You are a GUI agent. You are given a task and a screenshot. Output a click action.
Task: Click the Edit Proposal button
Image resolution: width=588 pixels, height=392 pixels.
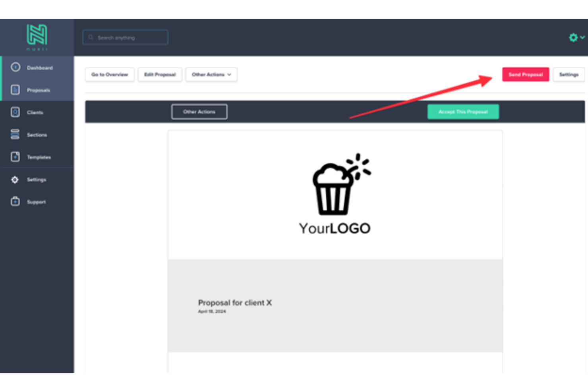pyautogui.click(x=160, y=74)
